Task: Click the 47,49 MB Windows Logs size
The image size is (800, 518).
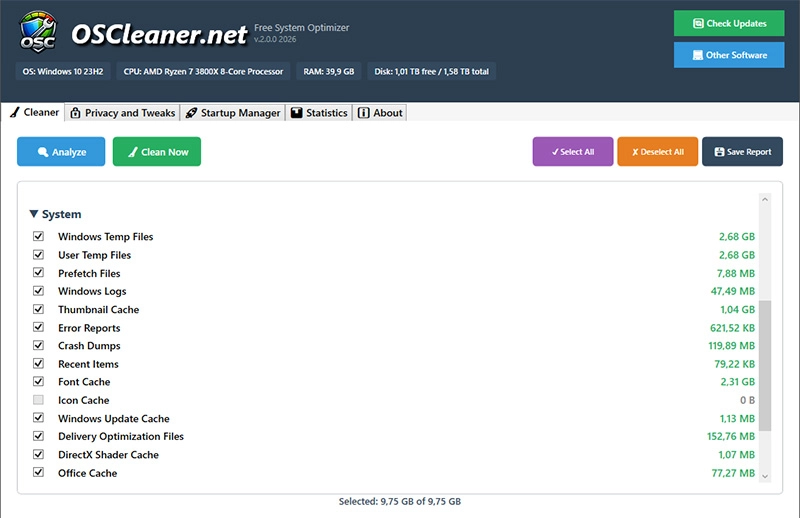Action: click(x=733, y=291)
